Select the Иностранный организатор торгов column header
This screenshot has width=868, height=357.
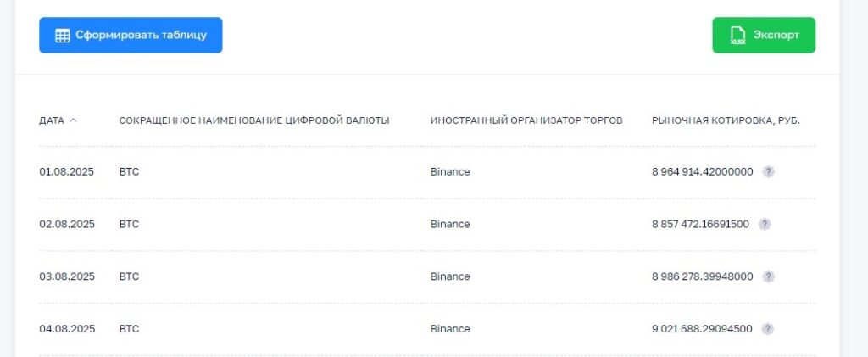(x=526, y=120)
